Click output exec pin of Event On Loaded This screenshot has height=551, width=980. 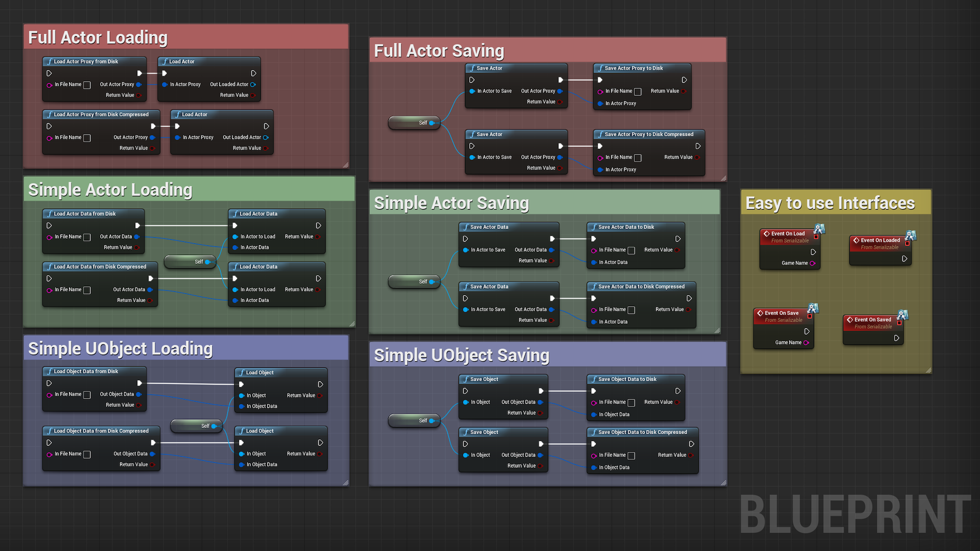[904, 259]
